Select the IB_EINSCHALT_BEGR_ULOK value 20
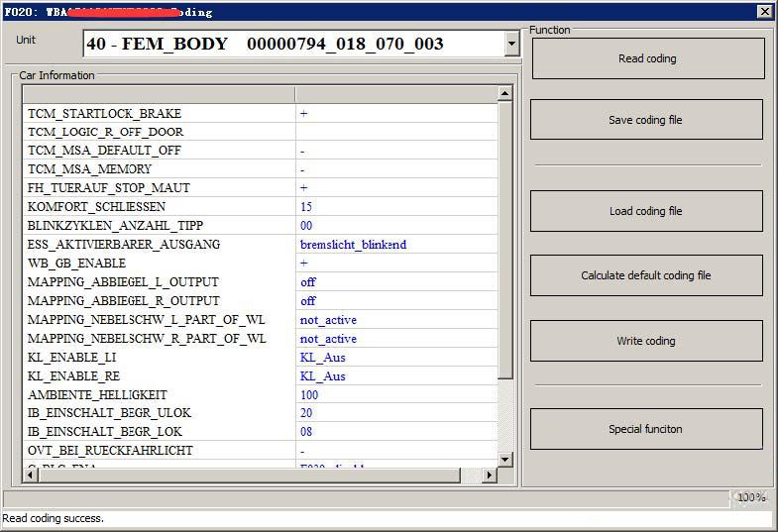Viewport: 778px width, 532px height. [x=306, y=413]
